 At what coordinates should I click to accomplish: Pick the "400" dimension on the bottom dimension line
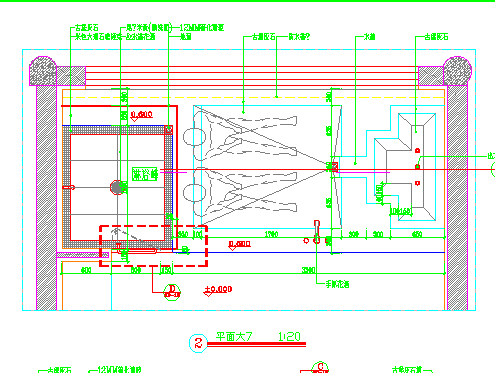click(86, 270)
